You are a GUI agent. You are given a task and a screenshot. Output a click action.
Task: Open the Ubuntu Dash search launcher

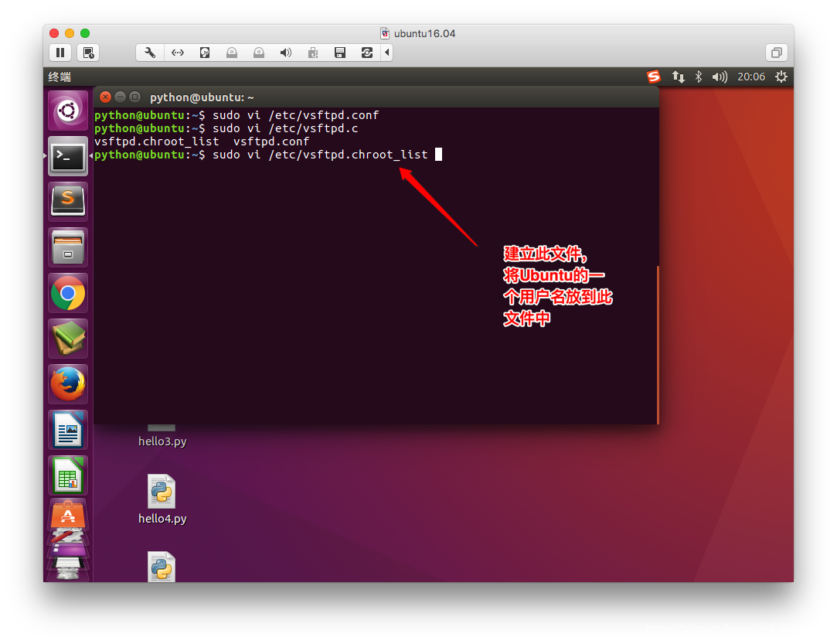click(68, 111)
